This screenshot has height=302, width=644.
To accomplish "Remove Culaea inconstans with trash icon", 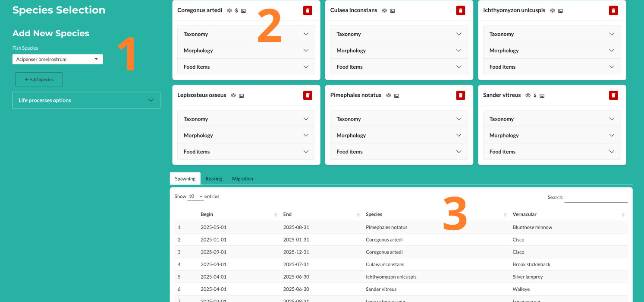I will tap(461, 10).
